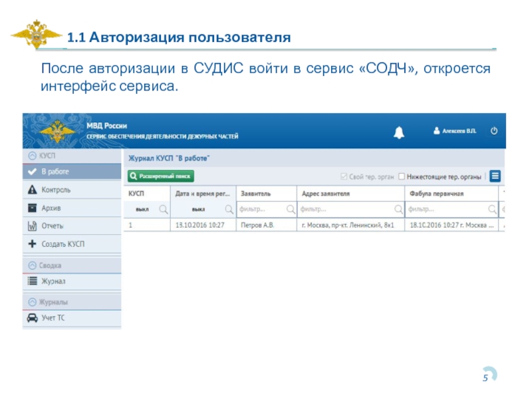Image resolution: width=532 pixels, height=399 pixels.
Task: Click the КУСP filter toggle выкл
Action: pos(142,209)
